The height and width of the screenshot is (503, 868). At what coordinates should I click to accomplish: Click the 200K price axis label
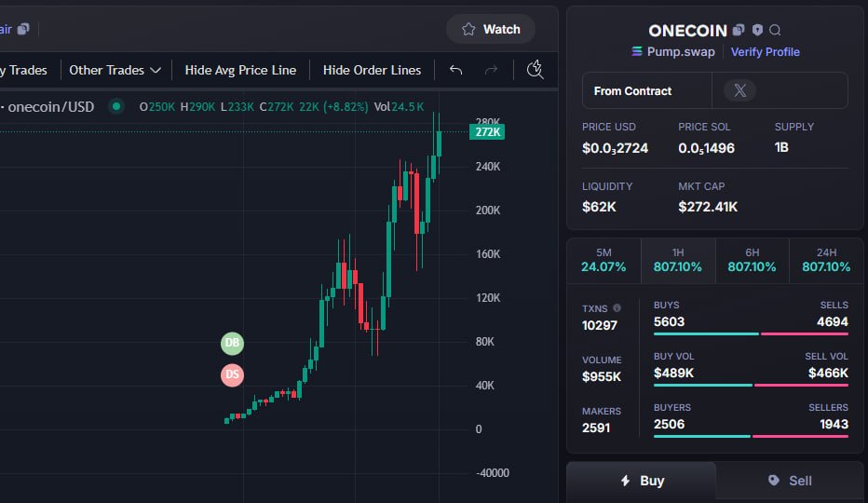click(488, 210)
